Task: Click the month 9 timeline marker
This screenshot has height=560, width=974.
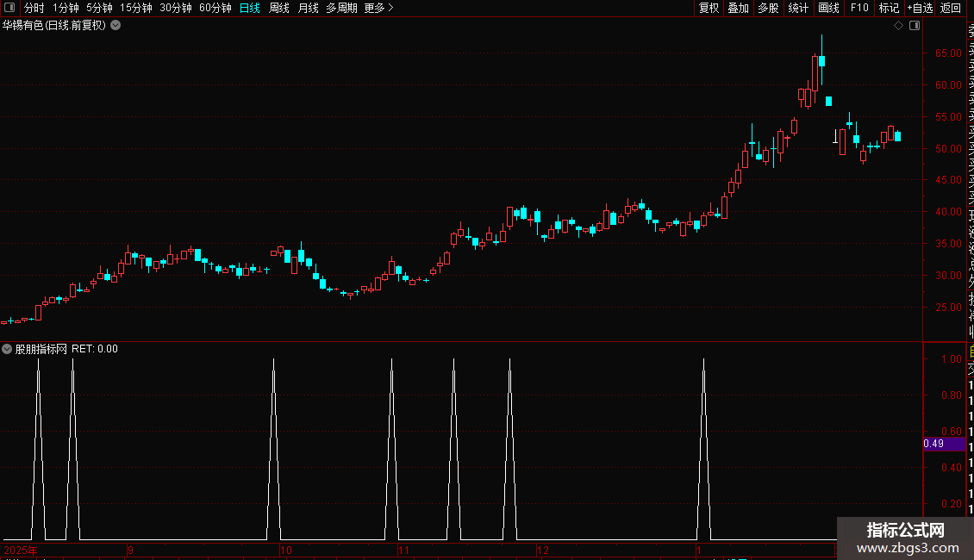Action: coord(130,550)
